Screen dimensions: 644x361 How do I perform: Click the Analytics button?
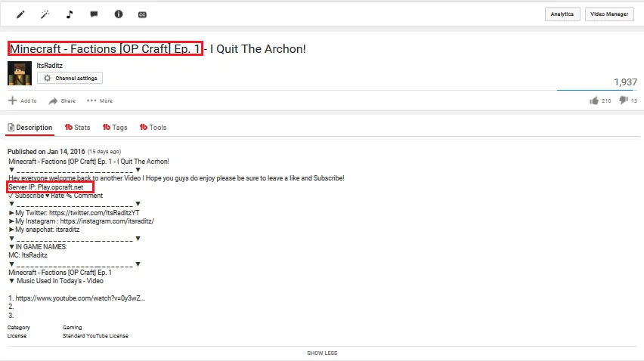point(562,14)
